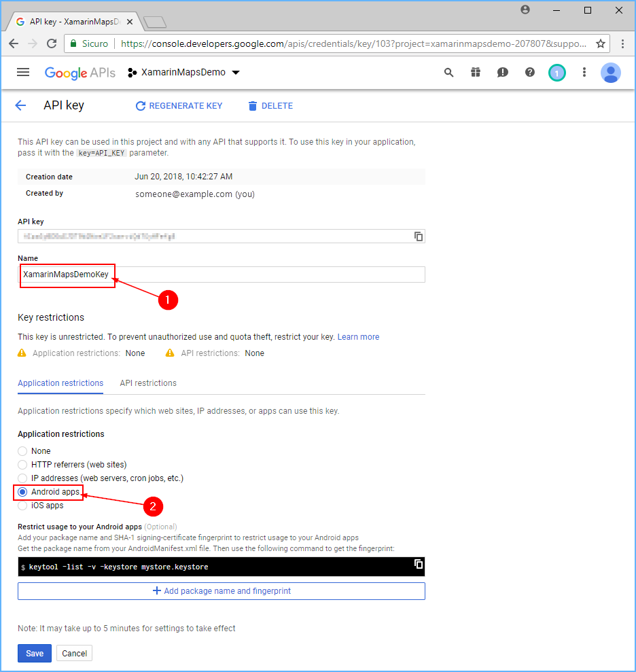Click the API restrictions warning icon
Viewport: 636px width, 672px height.
(170, 353)
